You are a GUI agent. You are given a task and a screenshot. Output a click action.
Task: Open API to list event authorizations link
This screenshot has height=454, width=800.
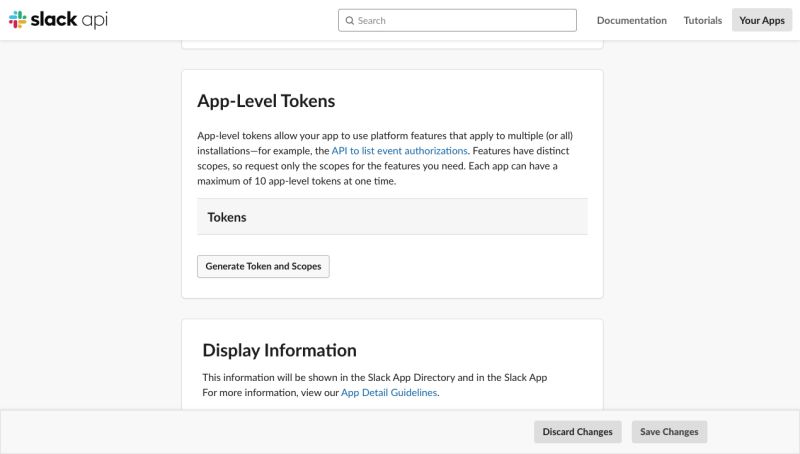pyautogui.click(x=399, y=150)
